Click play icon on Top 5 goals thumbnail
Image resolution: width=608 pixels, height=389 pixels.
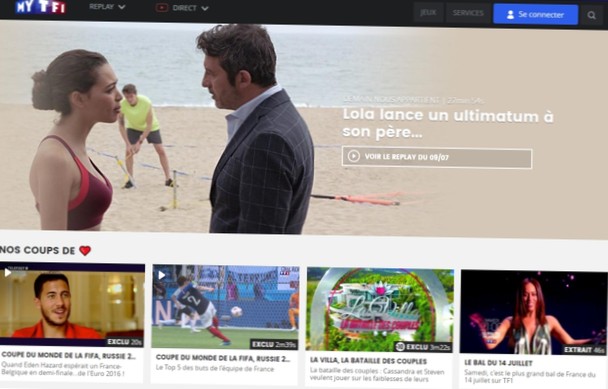click(x=161, y=275)
